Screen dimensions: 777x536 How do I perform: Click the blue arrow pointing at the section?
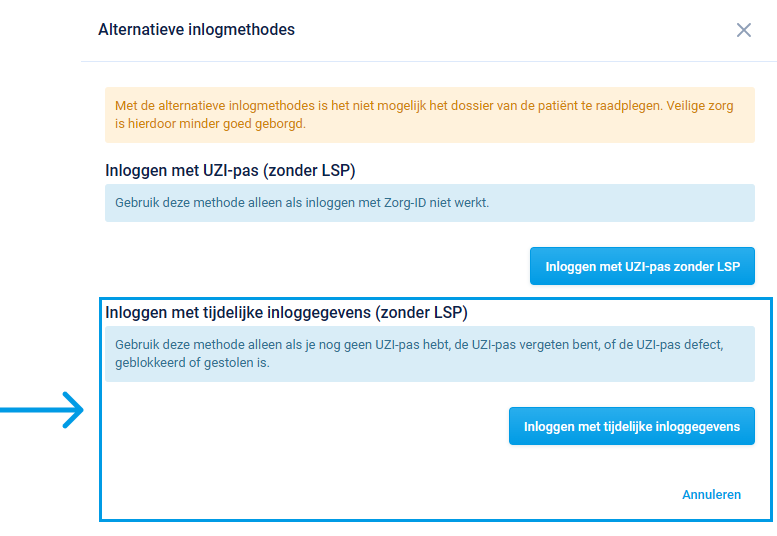40,410
